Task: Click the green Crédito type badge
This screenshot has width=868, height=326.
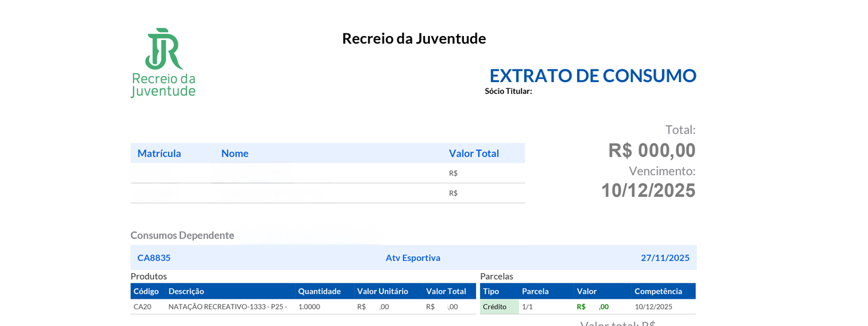Action: pos(495,307)
